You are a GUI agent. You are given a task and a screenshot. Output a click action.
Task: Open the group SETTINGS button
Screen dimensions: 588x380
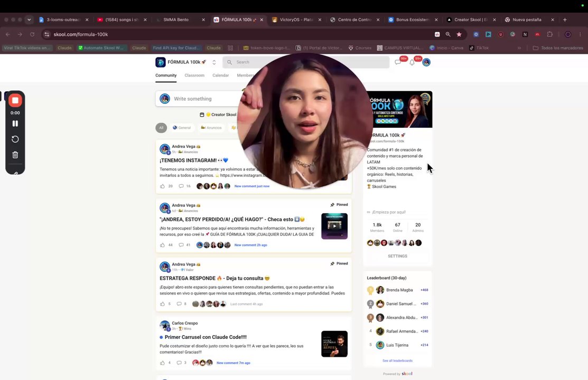click(397, 256)
